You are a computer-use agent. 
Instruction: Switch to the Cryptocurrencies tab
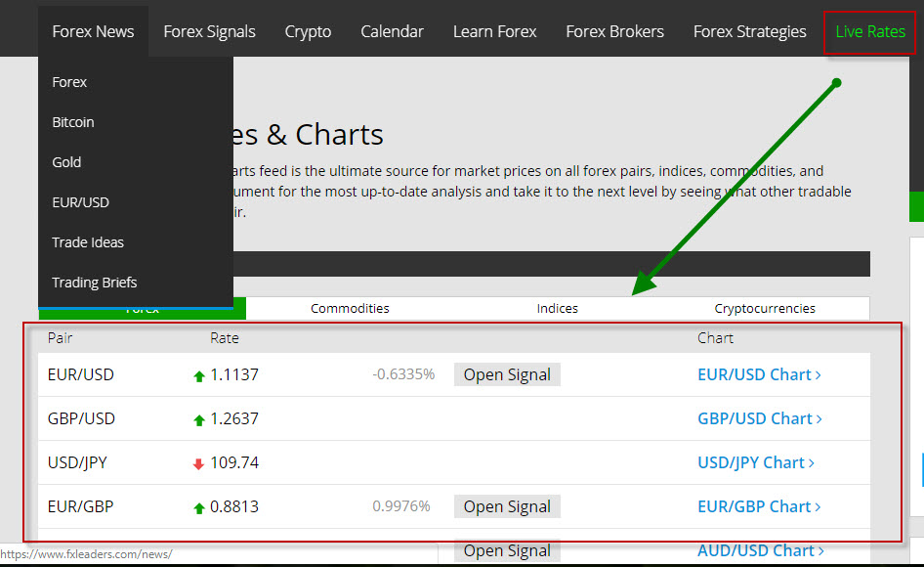[x=765, y=308]
